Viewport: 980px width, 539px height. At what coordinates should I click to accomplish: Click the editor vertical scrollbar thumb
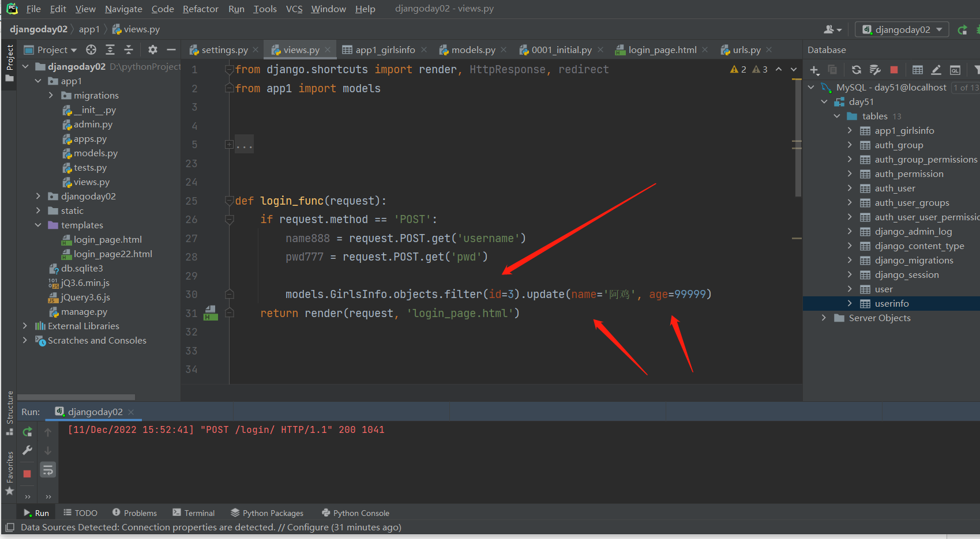(x=798, y=137)
